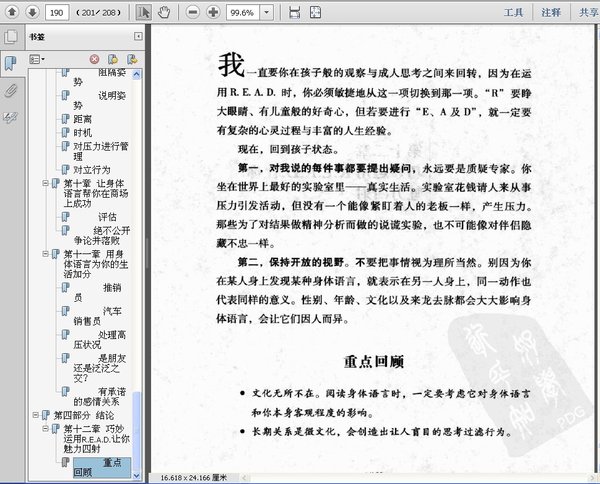Collapse the bookmarks pane header button

click(137, 35)
